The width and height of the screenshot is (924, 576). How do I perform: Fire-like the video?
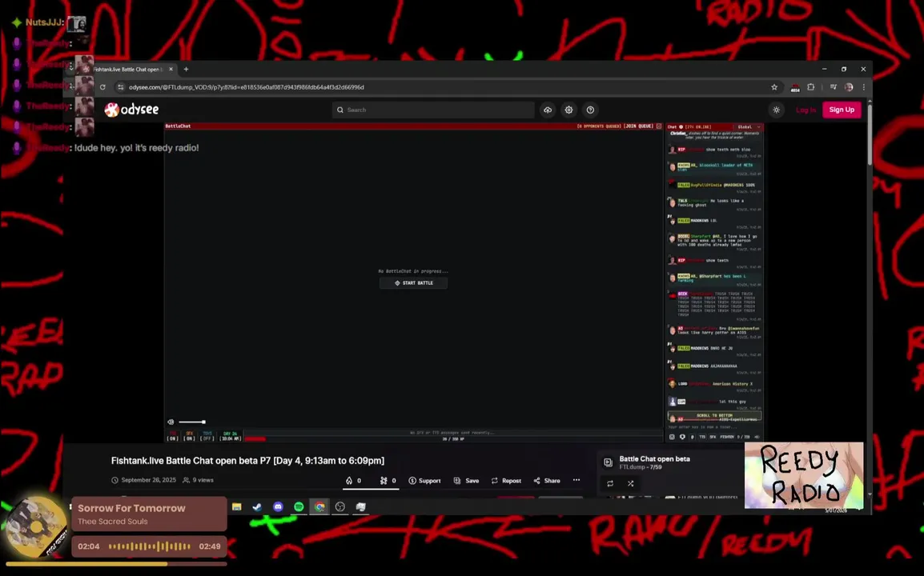[x=354, y=481]
